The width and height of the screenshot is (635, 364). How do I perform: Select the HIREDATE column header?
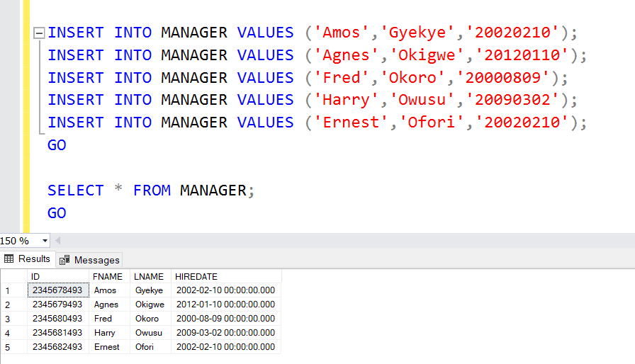(196, 276)
